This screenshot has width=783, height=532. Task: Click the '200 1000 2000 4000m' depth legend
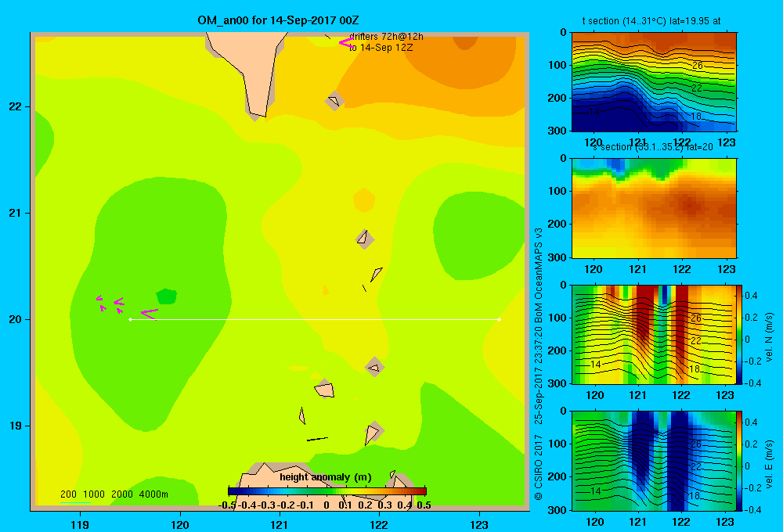(x=114, y=494)
